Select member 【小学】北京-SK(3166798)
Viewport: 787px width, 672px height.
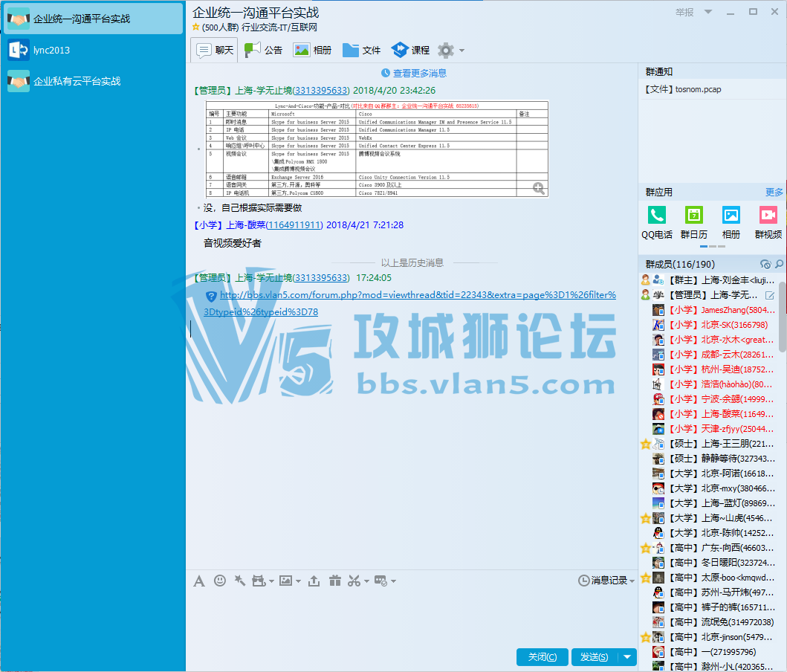pyautogui.click(x=713, y=325)
